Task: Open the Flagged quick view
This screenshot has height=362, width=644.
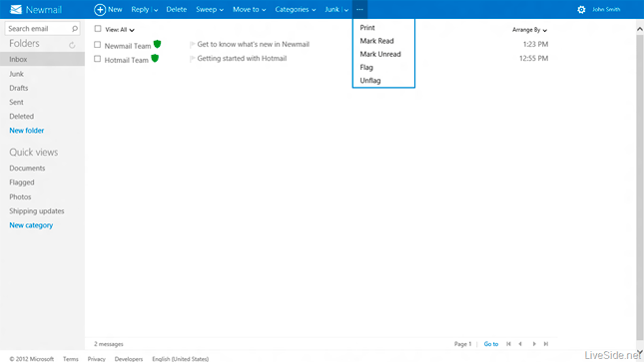Action: 22,182
